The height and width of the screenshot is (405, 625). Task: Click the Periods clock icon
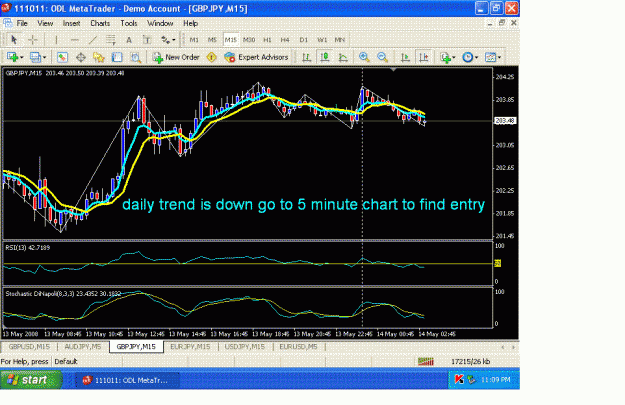(468, 57)
